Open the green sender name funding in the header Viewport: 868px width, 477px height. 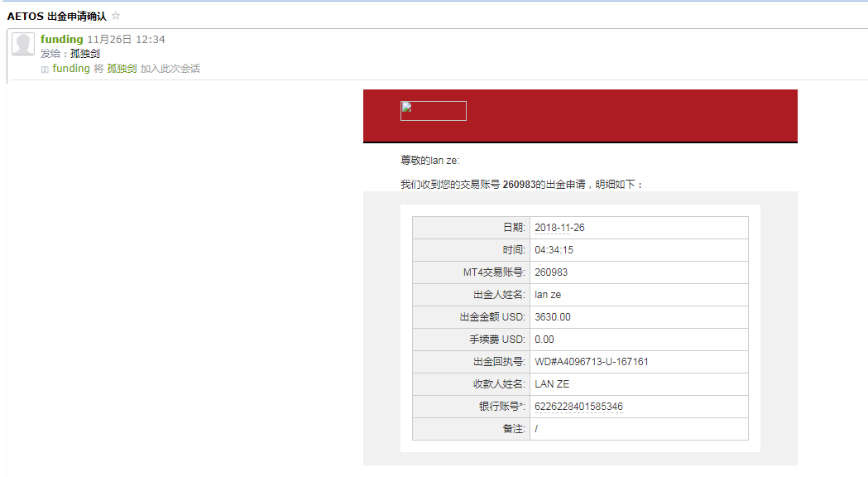(61, 40)
